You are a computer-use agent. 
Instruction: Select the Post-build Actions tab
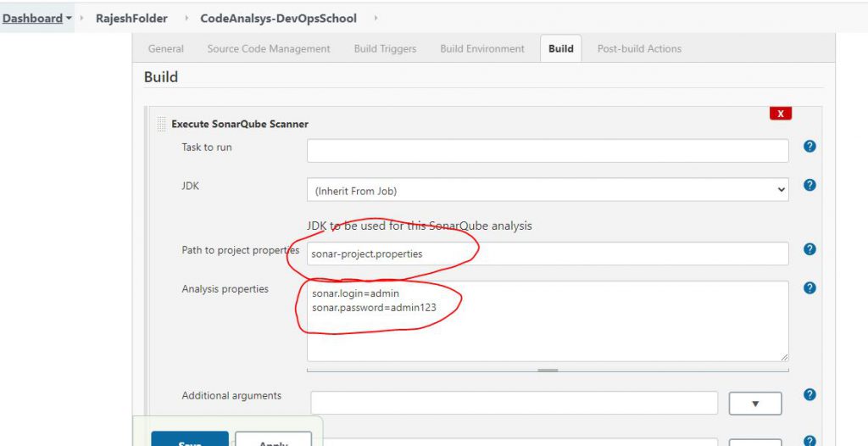(x=638, y=49)
